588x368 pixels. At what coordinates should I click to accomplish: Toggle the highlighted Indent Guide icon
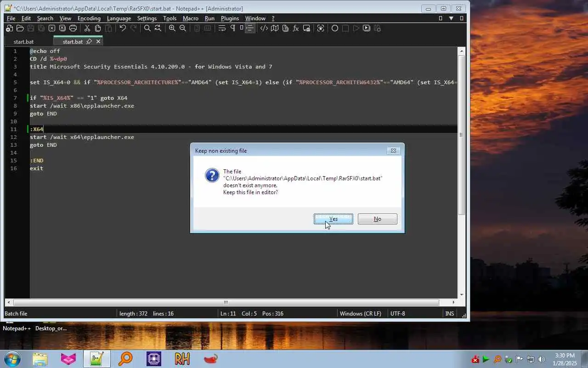point(250,28)
